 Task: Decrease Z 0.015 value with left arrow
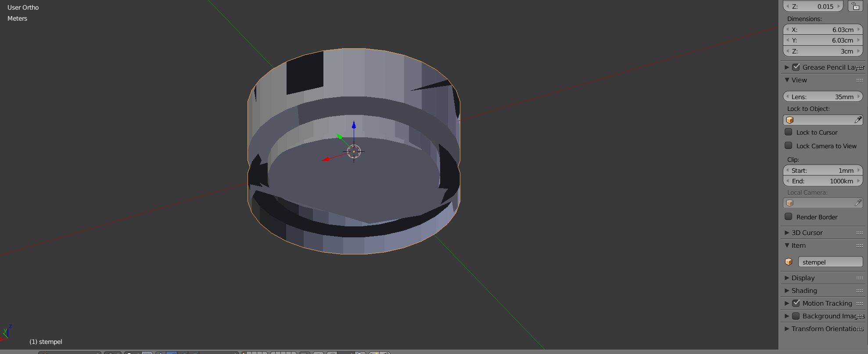pos(787,6)
